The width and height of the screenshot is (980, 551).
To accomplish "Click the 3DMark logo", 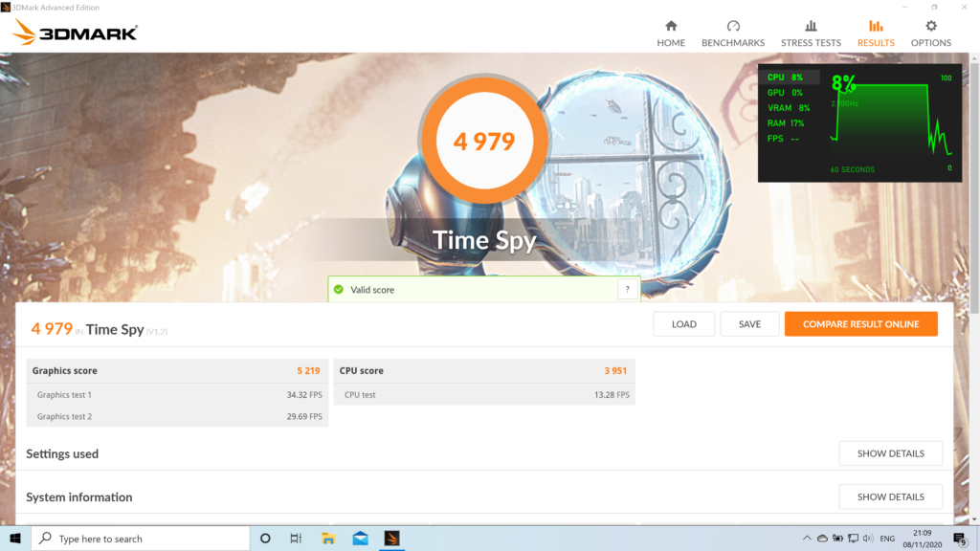I will click(75, 33).
